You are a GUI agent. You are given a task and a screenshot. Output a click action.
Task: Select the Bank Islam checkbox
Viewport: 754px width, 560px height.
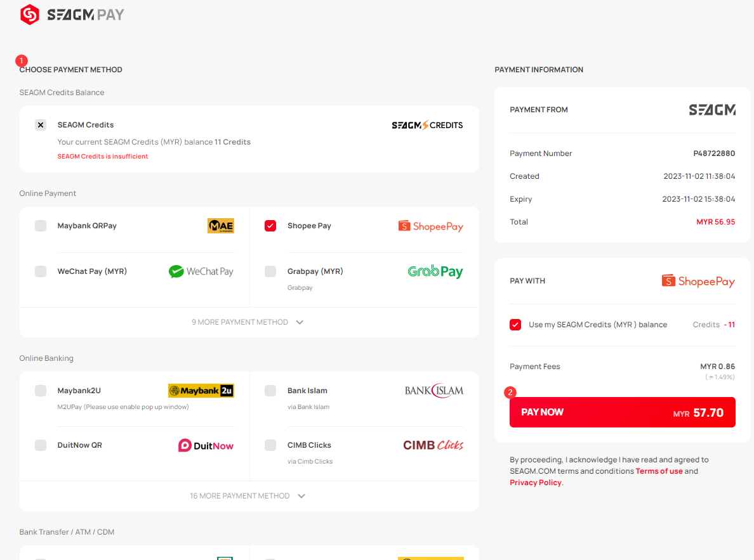click(x=271, y=391)
